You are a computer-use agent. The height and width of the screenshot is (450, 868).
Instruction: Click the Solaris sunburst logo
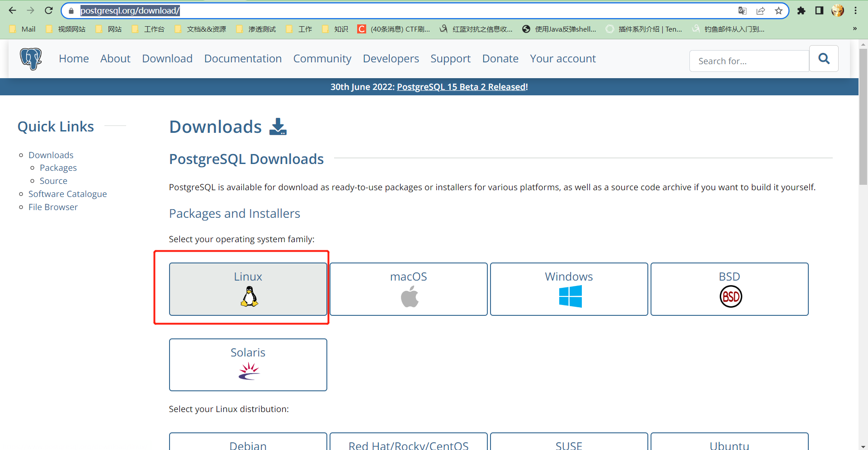click(x=249, y=371)
